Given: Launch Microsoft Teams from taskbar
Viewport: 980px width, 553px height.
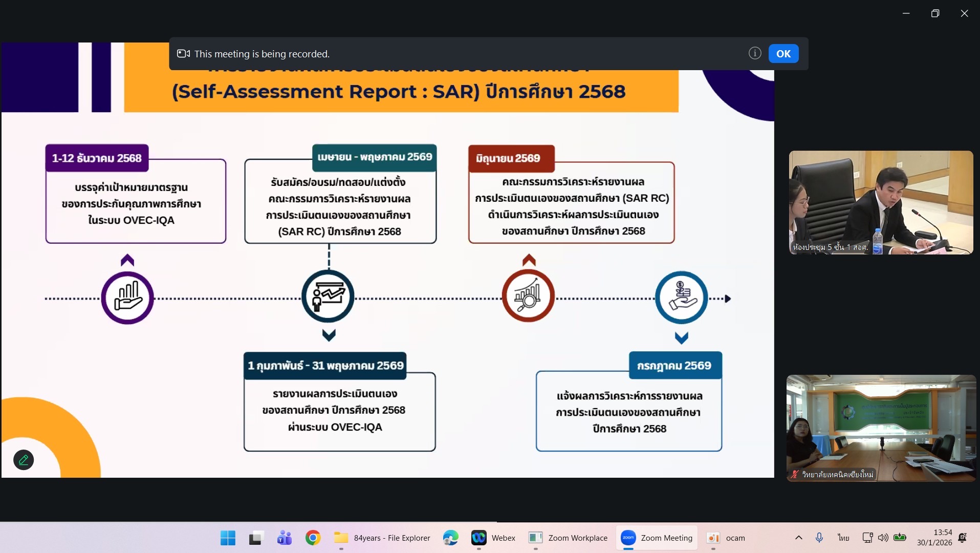Looking at the screenshot, I should (x=284, y=538).
